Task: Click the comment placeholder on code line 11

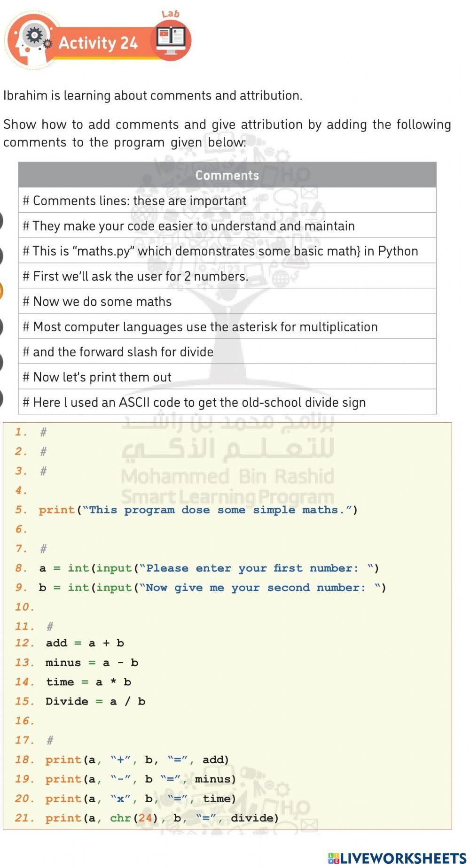Action: pyautogui.click(x=50, y=627)
